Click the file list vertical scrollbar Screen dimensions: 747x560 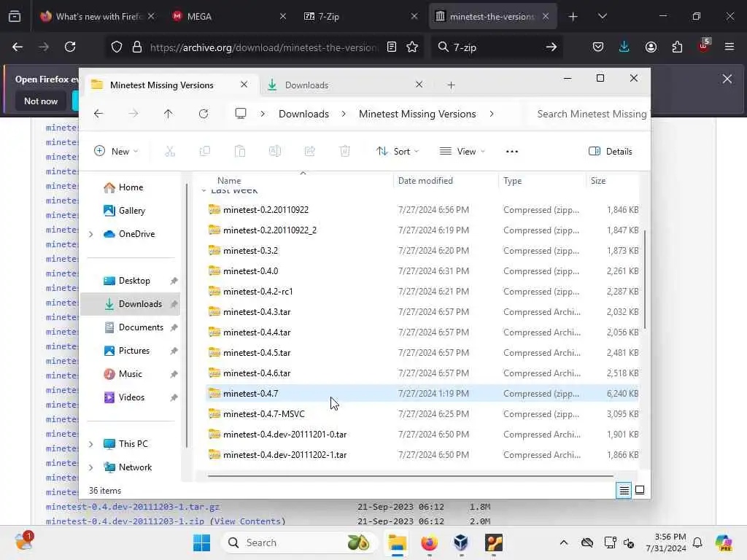[645, 280]
